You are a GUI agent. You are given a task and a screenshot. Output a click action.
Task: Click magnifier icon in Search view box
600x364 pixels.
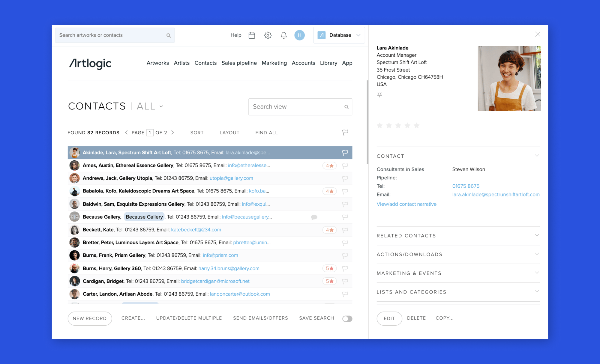[x=346, y=107]
